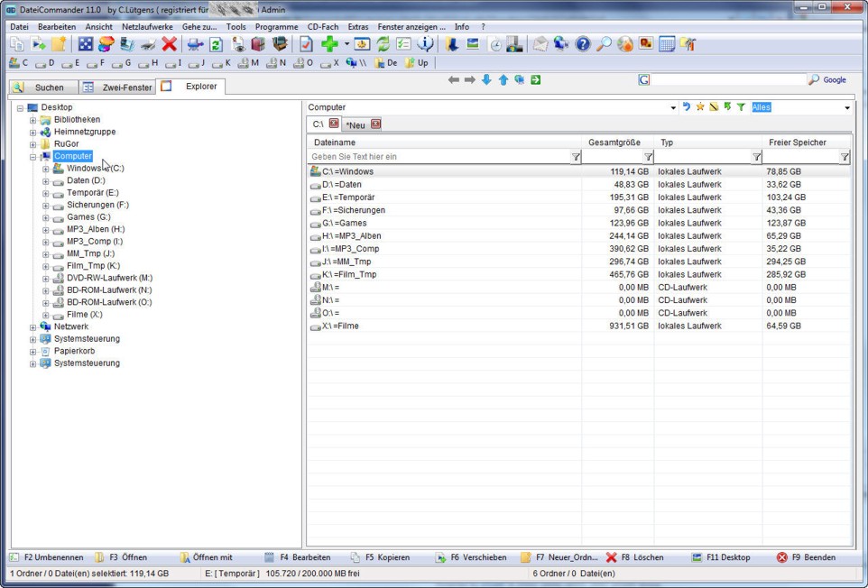The height and width of the screenshot is (588, 868).
Task: Open the Alles filter dropdown
Action: 846,108
